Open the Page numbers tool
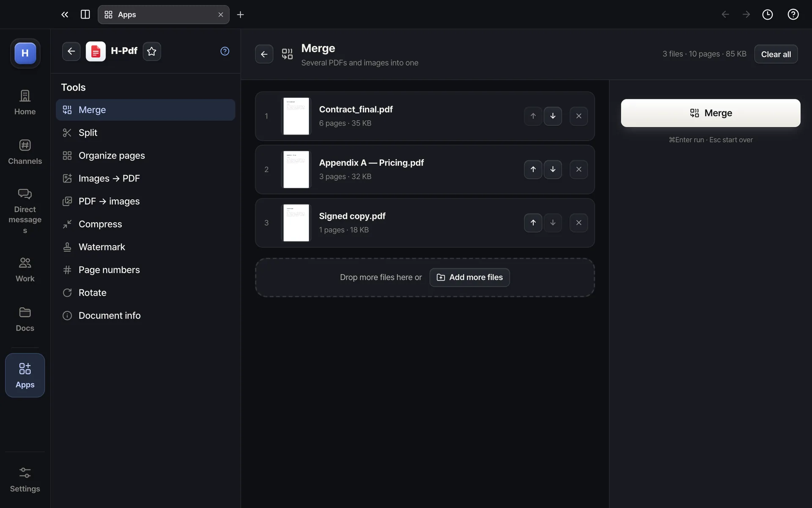The image size is (812, 508). [145, 270]
